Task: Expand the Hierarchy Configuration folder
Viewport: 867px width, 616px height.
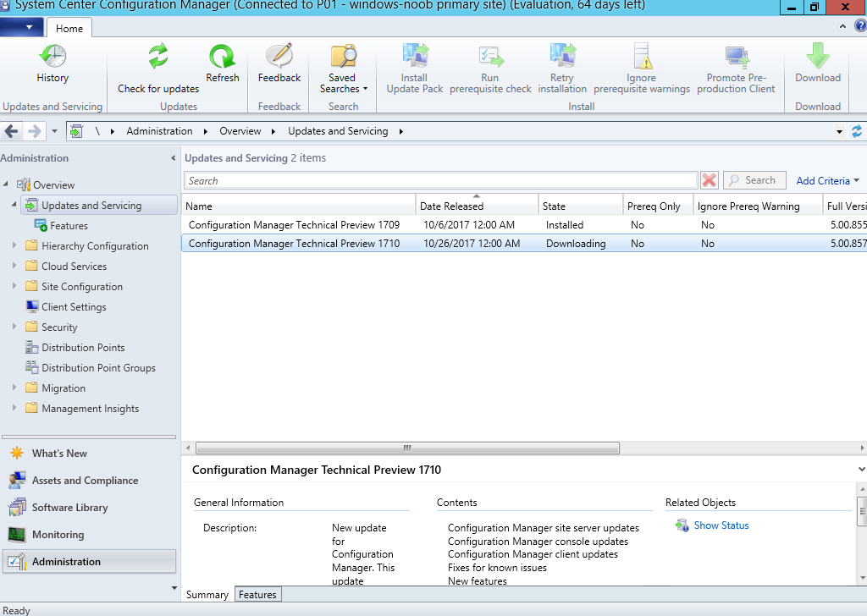Action: [x=14, y=245]
